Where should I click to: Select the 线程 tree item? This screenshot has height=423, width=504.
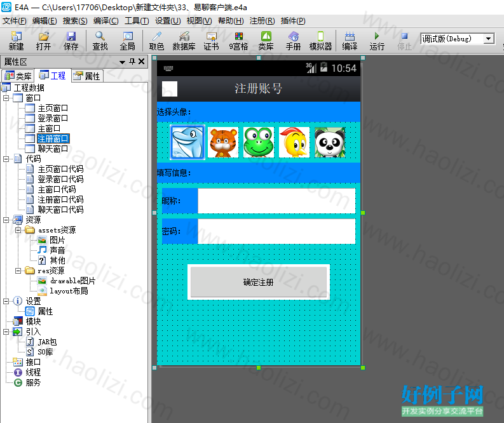[33, 372]
